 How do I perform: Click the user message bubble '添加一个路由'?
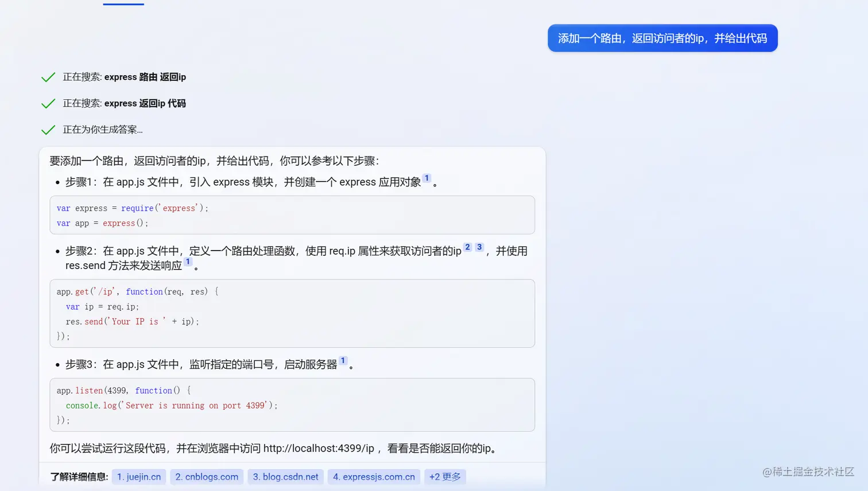[x=662, y=38]
